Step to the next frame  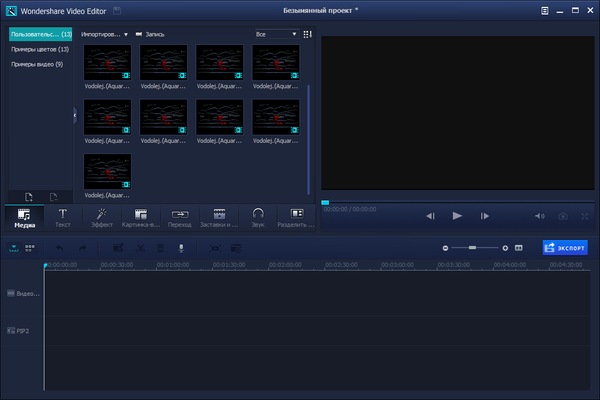click(x=485, y=216)
